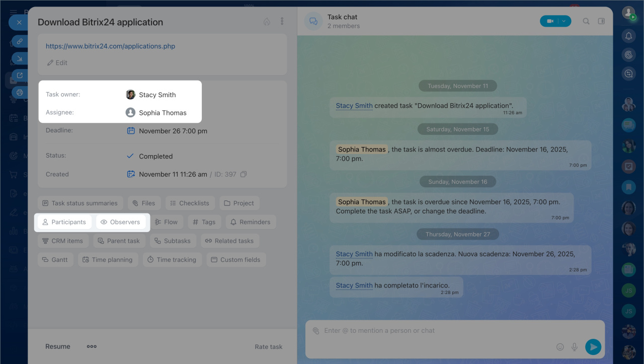Open the emoji picker in chat
Screen dimensions: 644x364
(560, 347)
